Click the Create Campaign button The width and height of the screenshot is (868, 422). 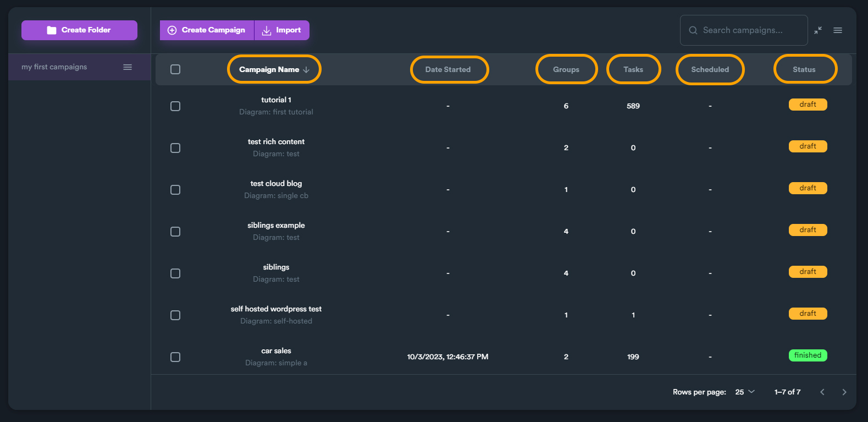(207, 30)
